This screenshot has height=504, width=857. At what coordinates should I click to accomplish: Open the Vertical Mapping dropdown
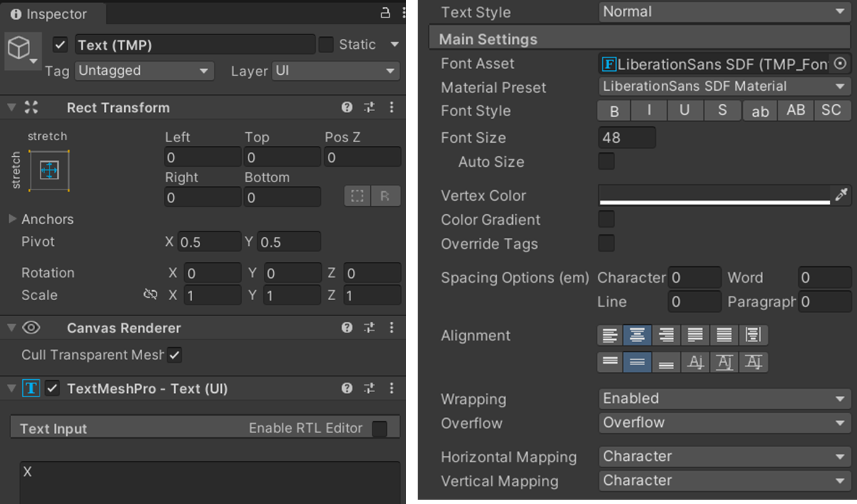[725, 481]
